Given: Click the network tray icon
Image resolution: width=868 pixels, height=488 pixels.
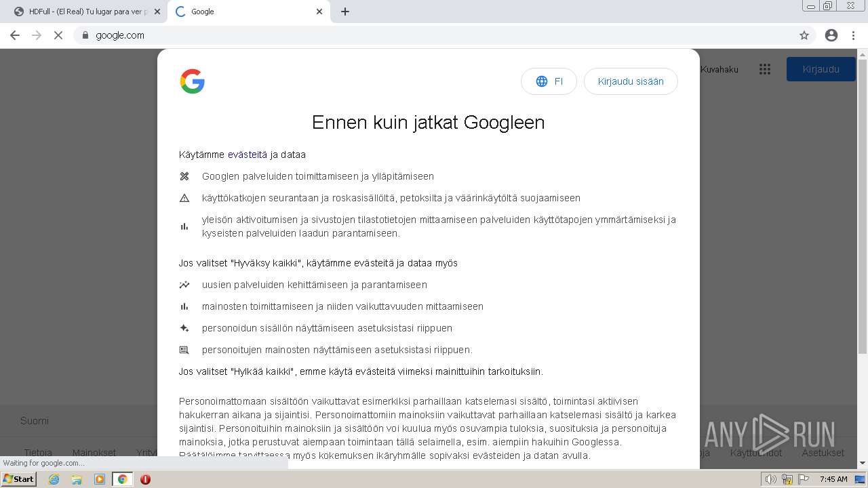Looking at the screenshot, I should coord(787,479).
